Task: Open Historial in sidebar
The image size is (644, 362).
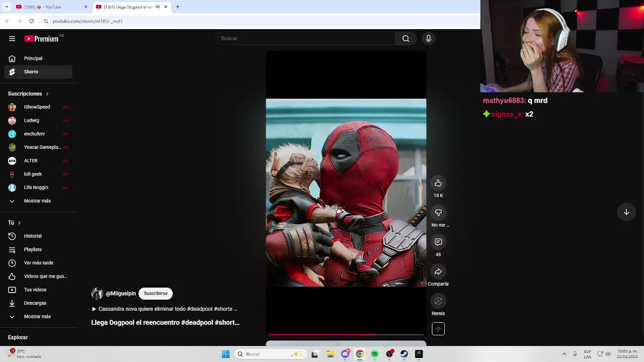Action: coord(38,236)
